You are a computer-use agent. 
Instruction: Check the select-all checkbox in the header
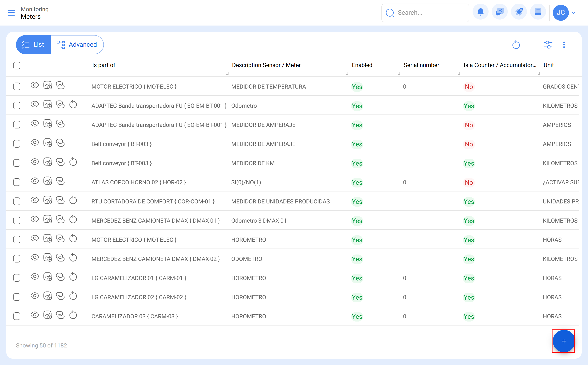17,65
